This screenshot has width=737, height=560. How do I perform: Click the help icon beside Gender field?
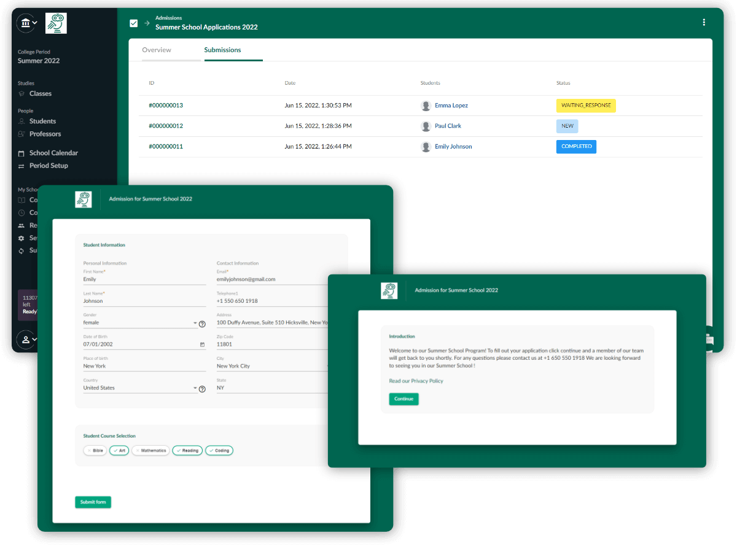click(x=202, y=324)
